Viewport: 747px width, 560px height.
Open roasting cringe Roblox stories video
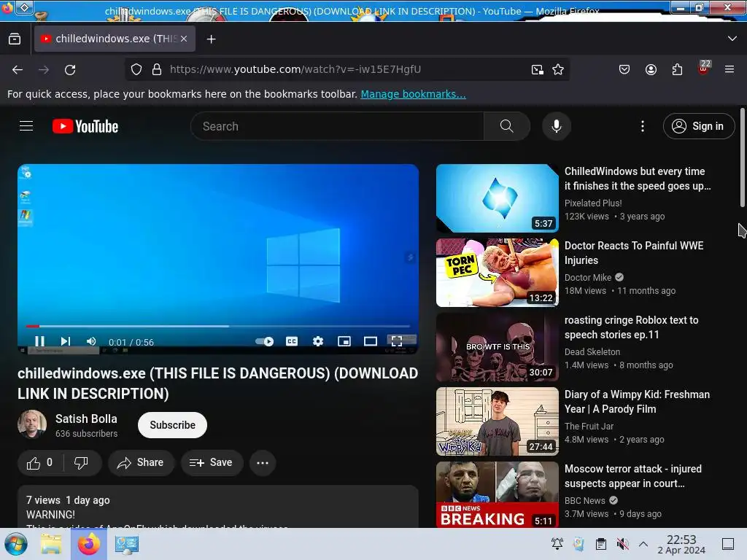pyautogui.click(x=631, y=327)
